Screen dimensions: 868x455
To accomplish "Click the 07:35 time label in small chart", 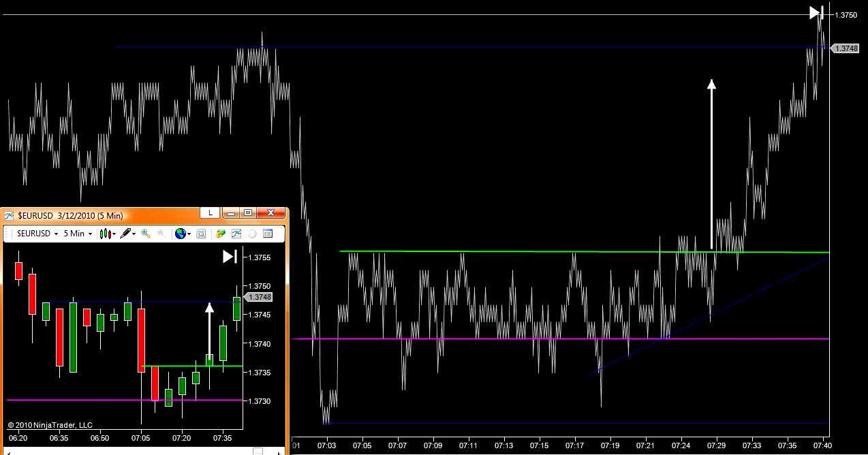I will pyautogui.click(x=222, y=438).
